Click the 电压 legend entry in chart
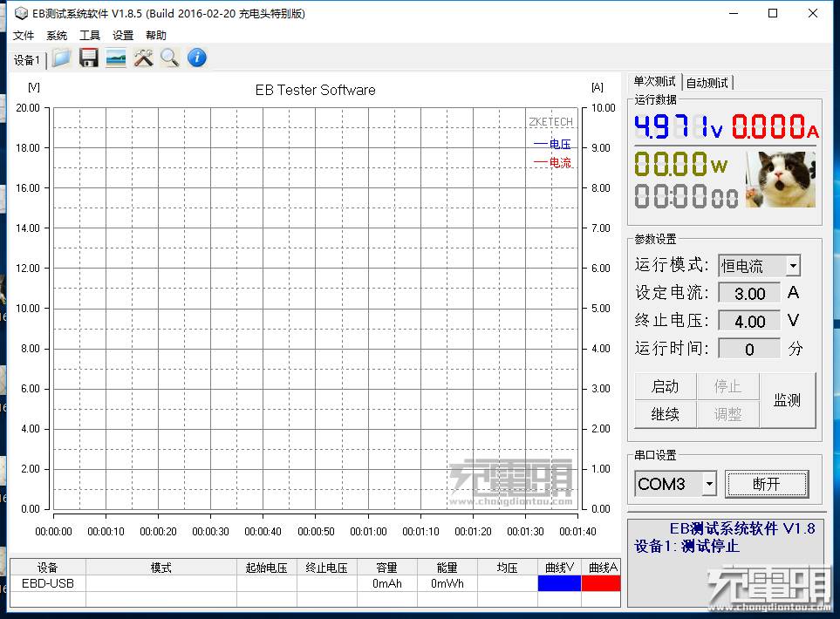Viewport: 840px width, 619px height. (x=553, y=144)
